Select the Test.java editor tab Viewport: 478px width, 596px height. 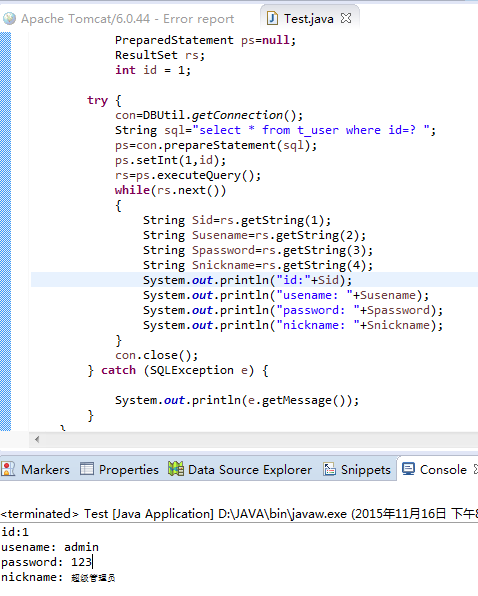tap(309, 19)
